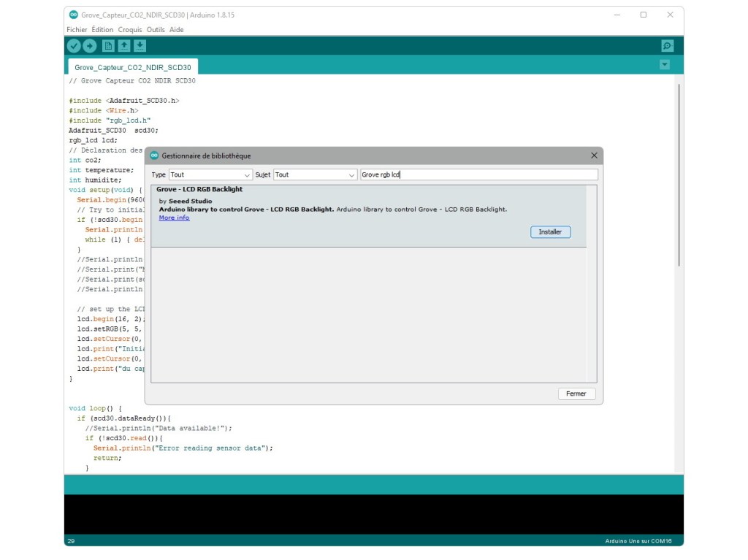Open the Croquis menu
The height and width of the screenshot is (560, 748).
click(x=130, y=30)
